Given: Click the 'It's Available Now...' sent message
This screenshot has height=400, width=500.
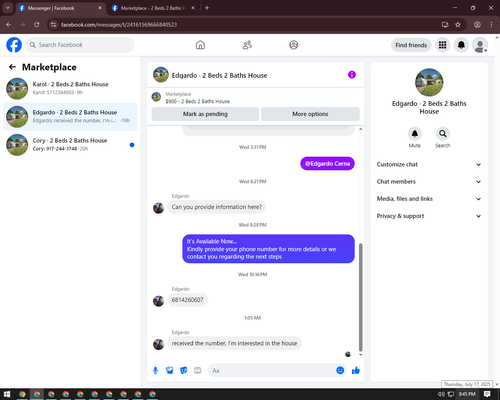Looking at the screenshot, I should point(268,249).
